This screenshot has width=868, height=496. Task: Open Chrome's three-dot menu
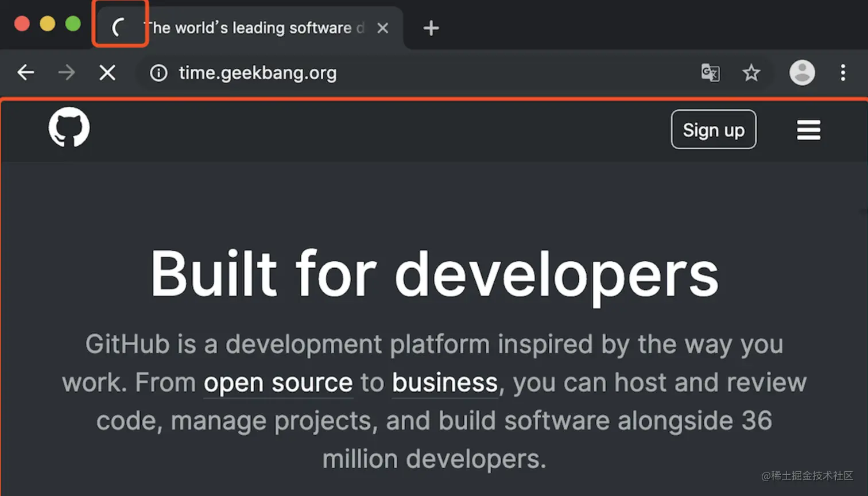(x=843, y=73)
